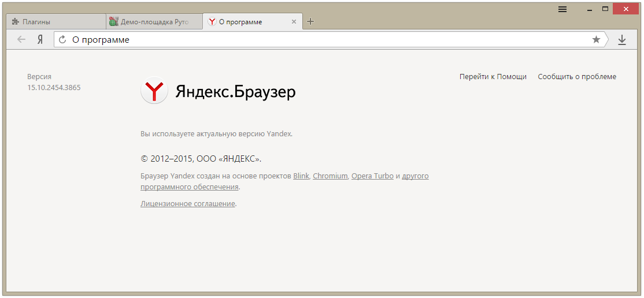The height and width of the screenshot is (298, 644).
Task: Click the Yandex Browser red logo
Action: coord(154,91)
